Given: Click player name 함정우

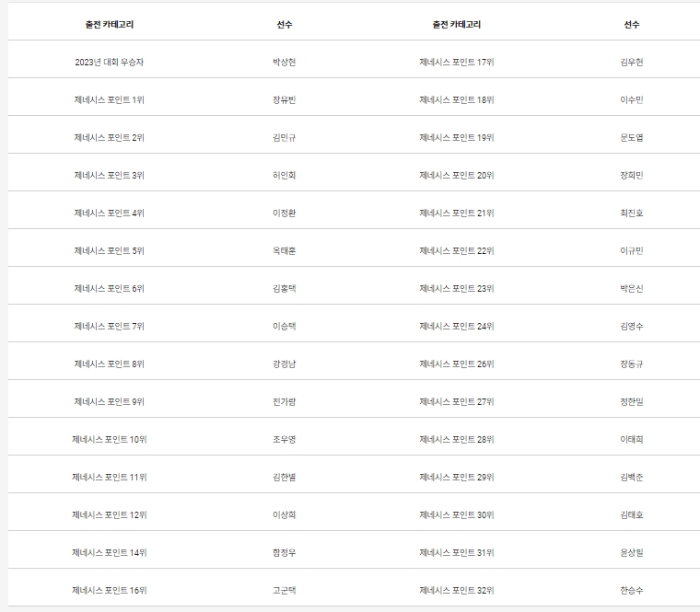Looking at the screenshot, I should 285,552.
